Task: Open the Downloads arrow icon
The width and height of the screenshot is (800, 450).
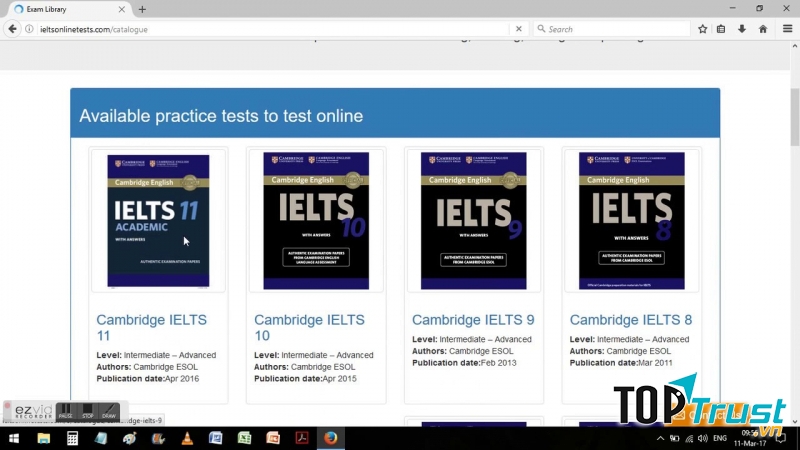Action: point(742,29)
